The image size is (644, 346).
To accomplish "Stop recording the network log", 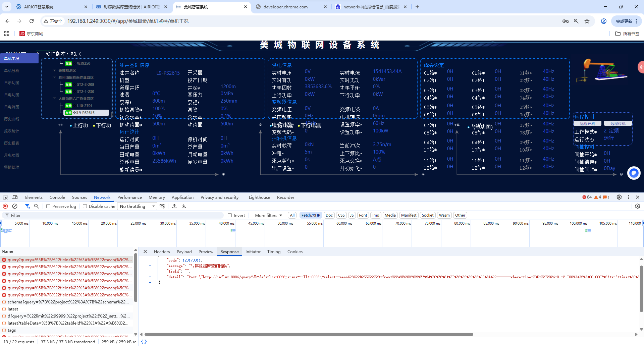I will click(x=5, y=206).
